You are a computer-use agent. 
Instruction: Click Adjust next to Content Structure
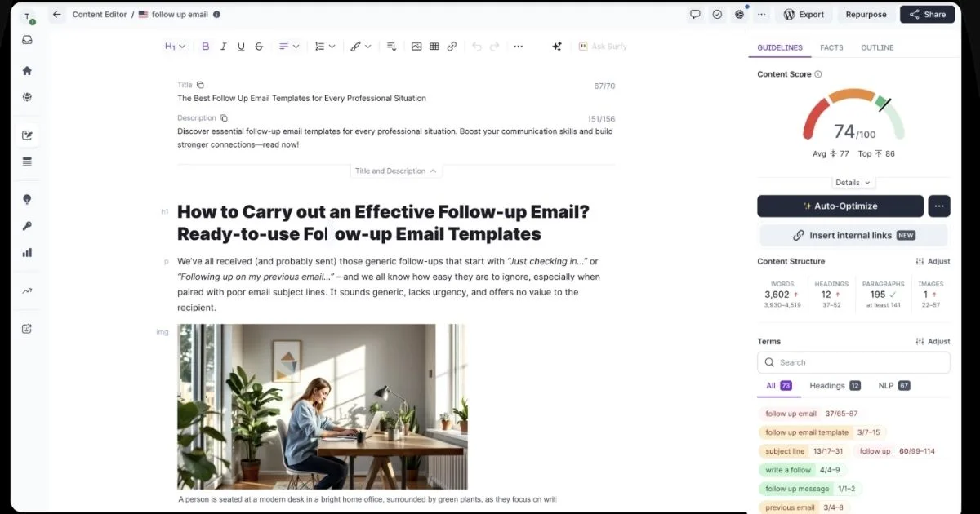coord(933,262)
